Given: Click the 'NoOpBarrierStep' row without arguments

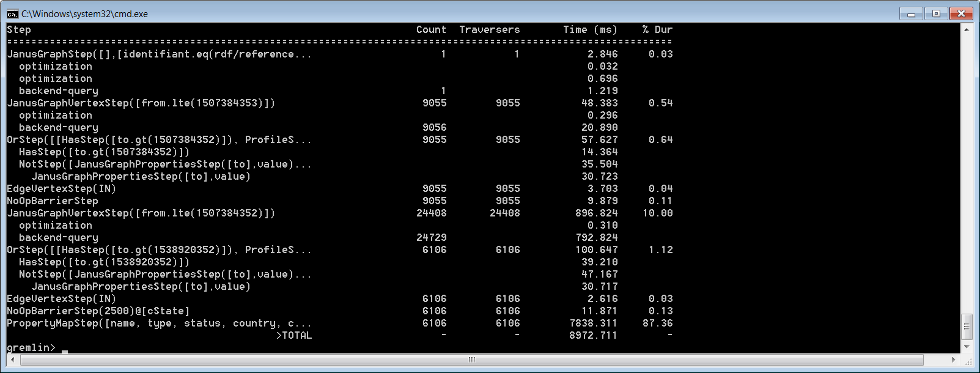Looking at the screenshot, I should coord(53,201).
